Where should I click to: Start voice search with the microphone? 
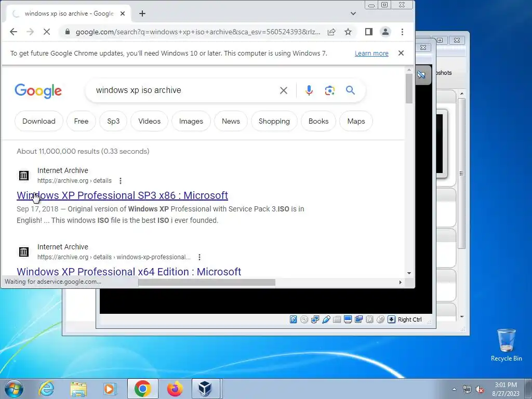click(x=309, y=90)
